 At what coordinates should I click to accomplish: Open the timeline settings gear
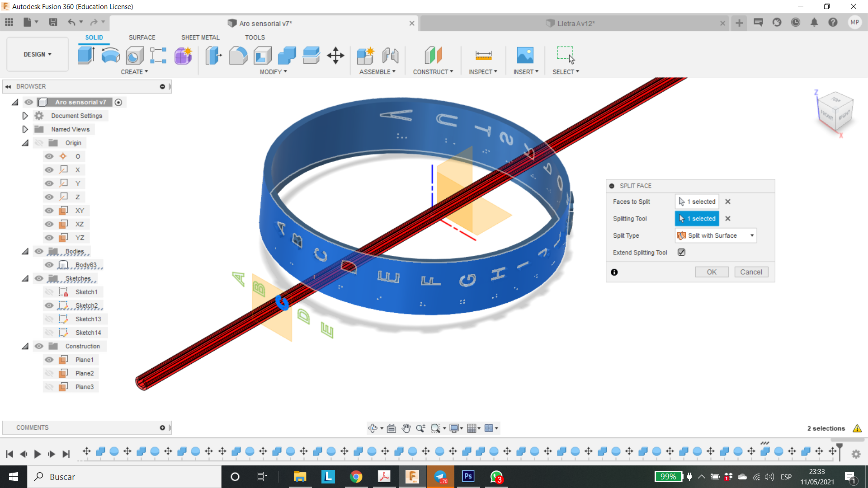pos(856,454)
